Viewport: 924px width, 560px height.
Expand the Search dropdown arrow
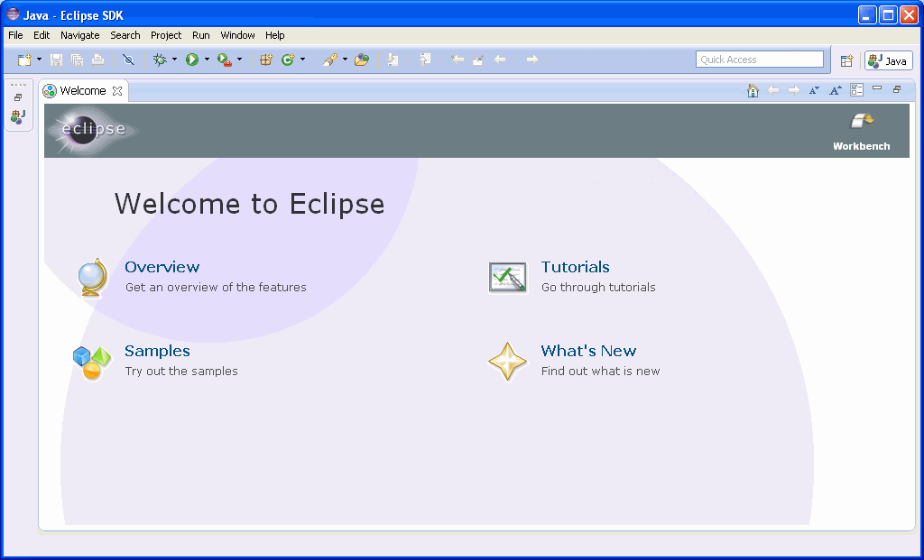click(345, 60)
